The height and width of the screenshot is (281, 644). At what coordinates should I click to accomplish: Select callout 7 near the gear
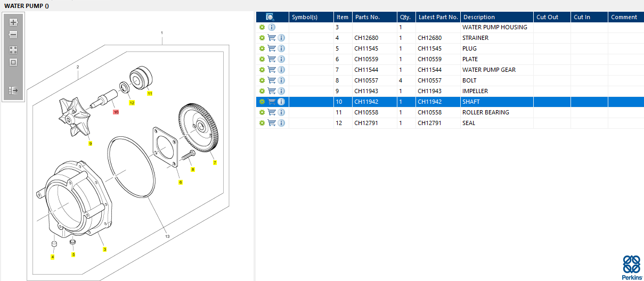pyautogui.click(x=215, y=162)
